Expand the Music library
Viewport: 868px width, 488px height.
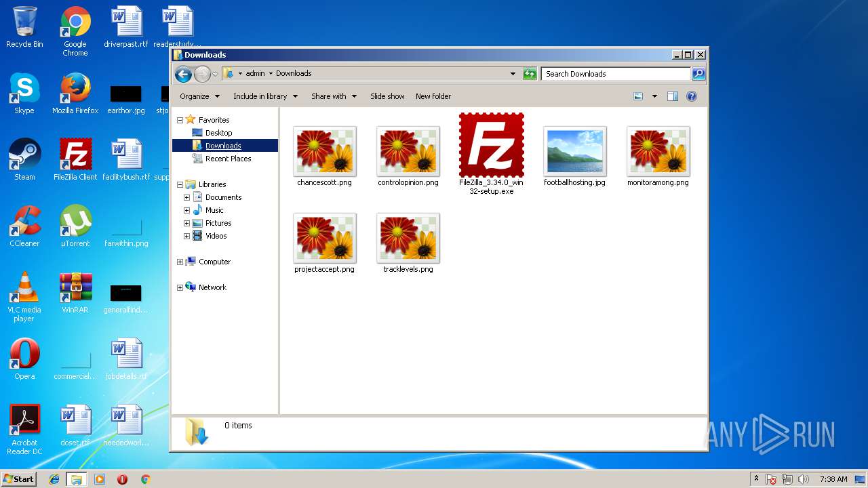(x=187, y=210)
